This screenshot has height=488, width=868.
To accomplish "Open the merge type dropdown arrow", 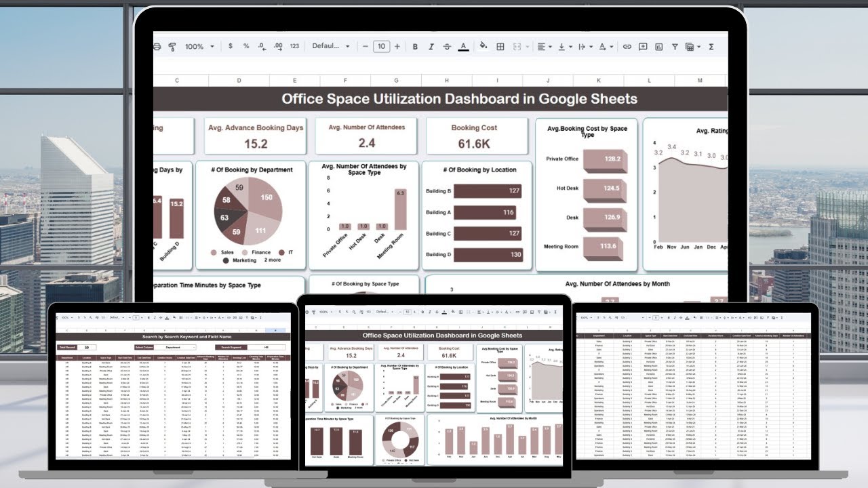I will 528,47.
